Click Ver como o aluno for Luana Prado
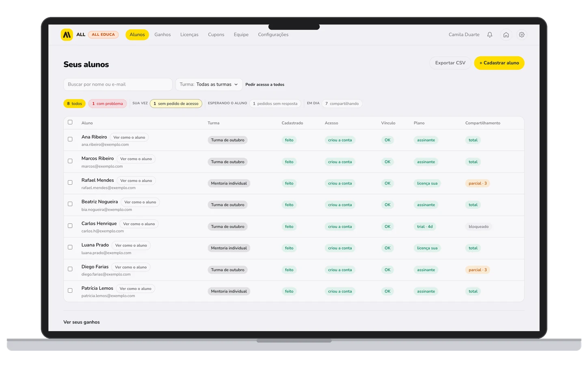This screenshot has width=588, height=371. (131, 246)
